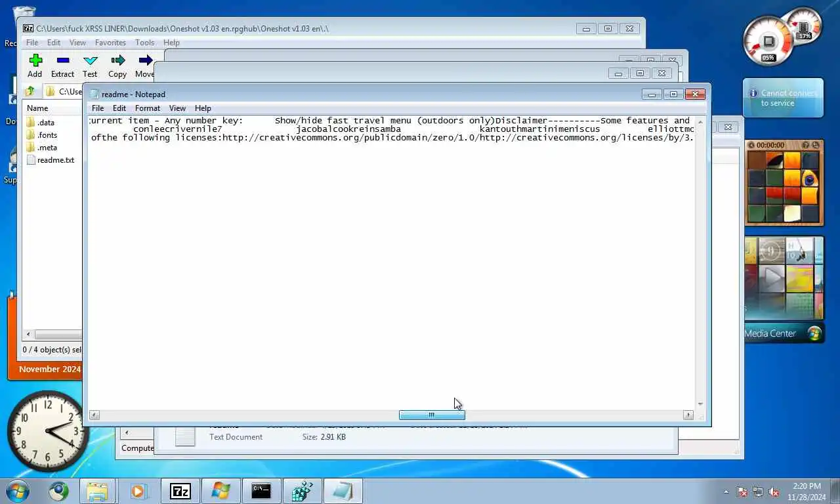840x504 pixels.
Task: Click Text Document file icon in Explorer
Action: [185, 436]
